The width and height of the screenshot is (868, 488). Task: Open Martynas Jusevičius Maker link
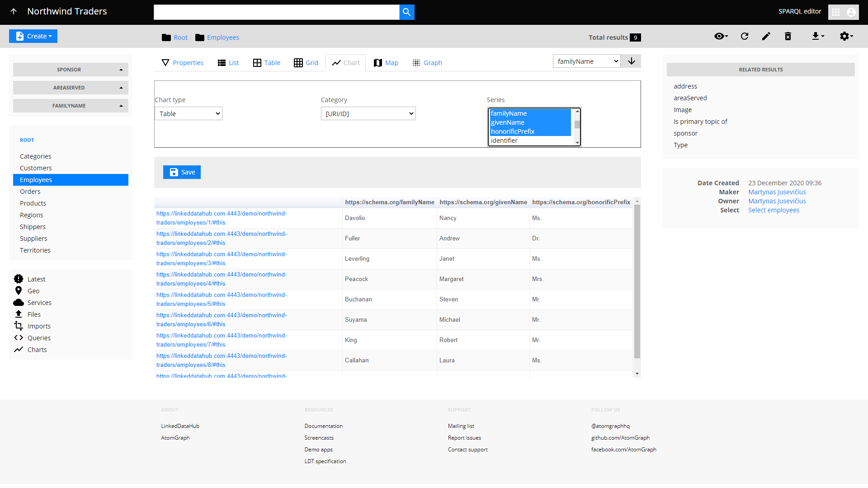pos(777,192)
